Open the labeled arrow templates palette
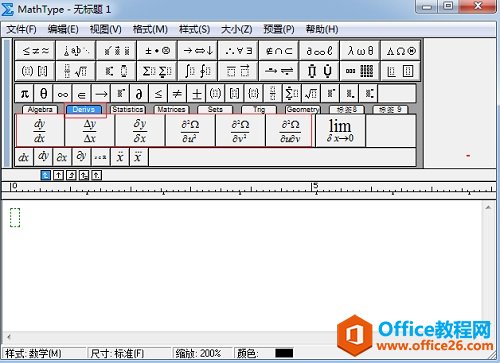 279,71
